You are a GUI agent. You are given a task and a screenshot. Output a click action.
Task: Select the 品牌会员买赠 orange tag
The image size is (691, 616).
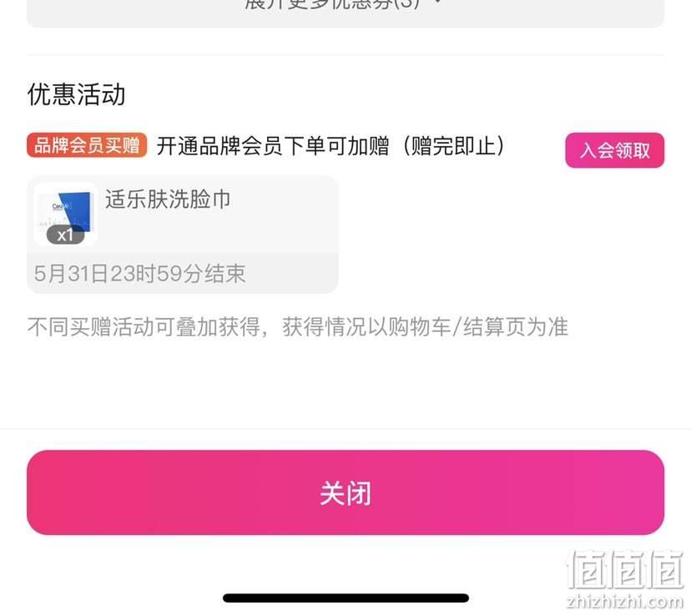(87, 145)
